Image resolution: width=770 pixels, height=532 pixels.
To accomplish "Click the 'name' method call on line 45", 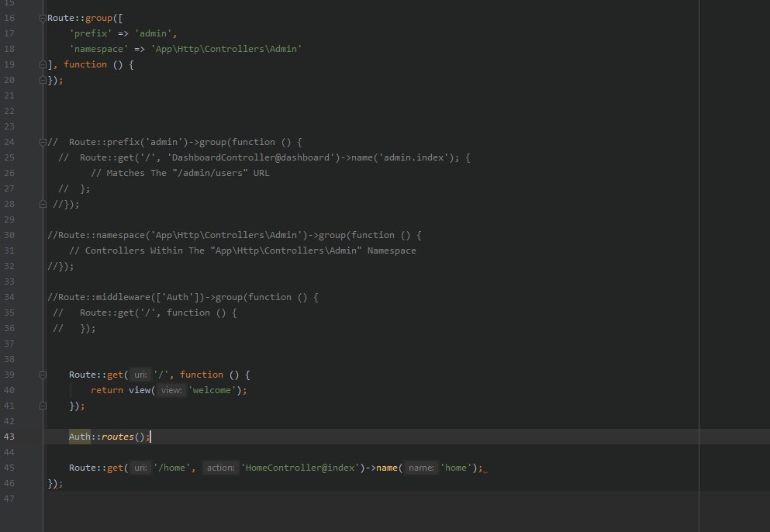I will coord(386,468).
